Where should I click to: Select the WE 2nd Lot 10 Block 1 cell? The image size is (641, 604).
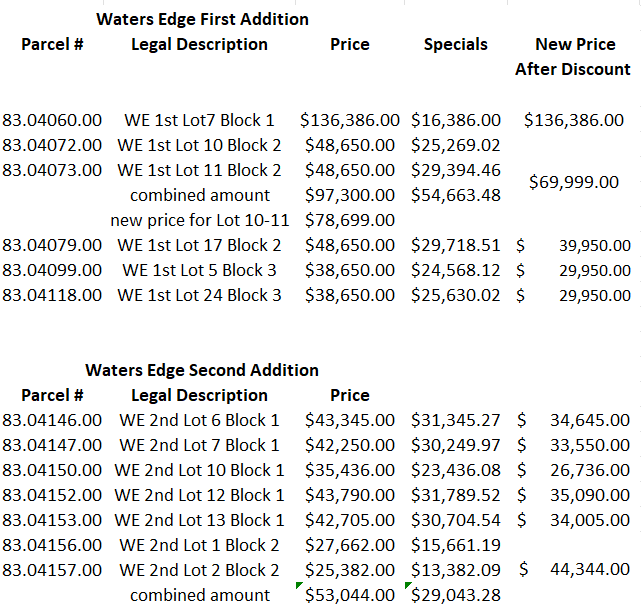pos(199,470)
